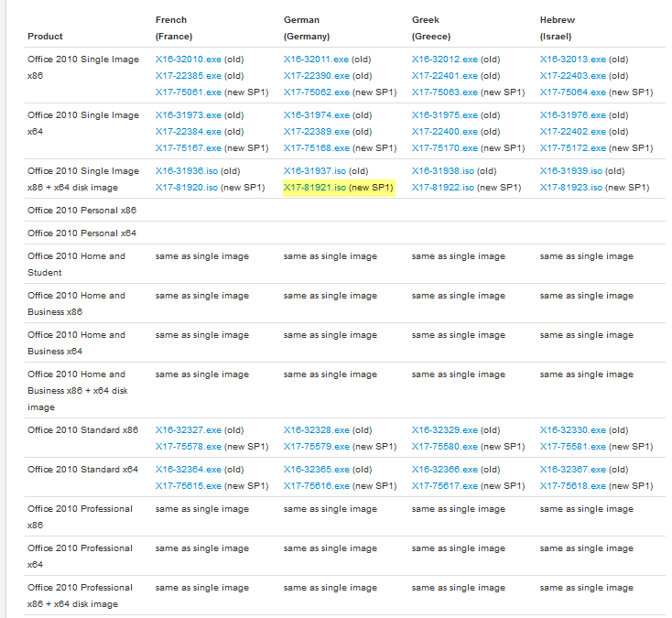Select the Office 2010 Personal x86 row label
672x618 pixels.
click(81, 211)
